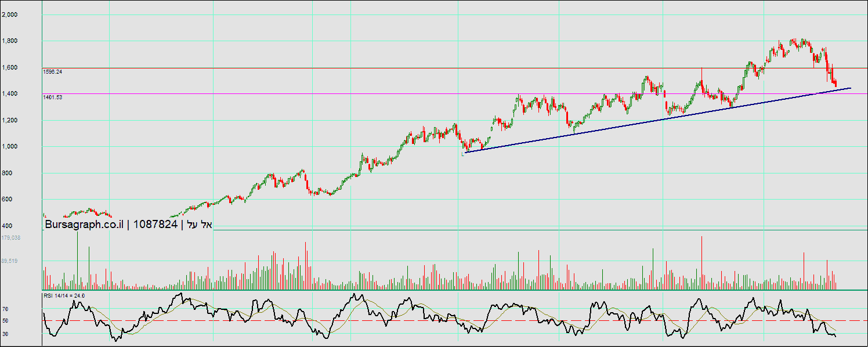
Task: Click the RSI 14/14 = 24.0 indicator label
Action: click(64, 295)
